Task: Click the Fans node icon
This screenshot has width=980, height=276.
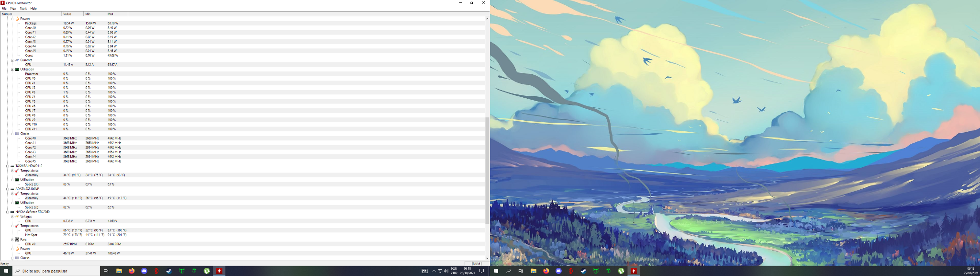Action: coord(17,240)
